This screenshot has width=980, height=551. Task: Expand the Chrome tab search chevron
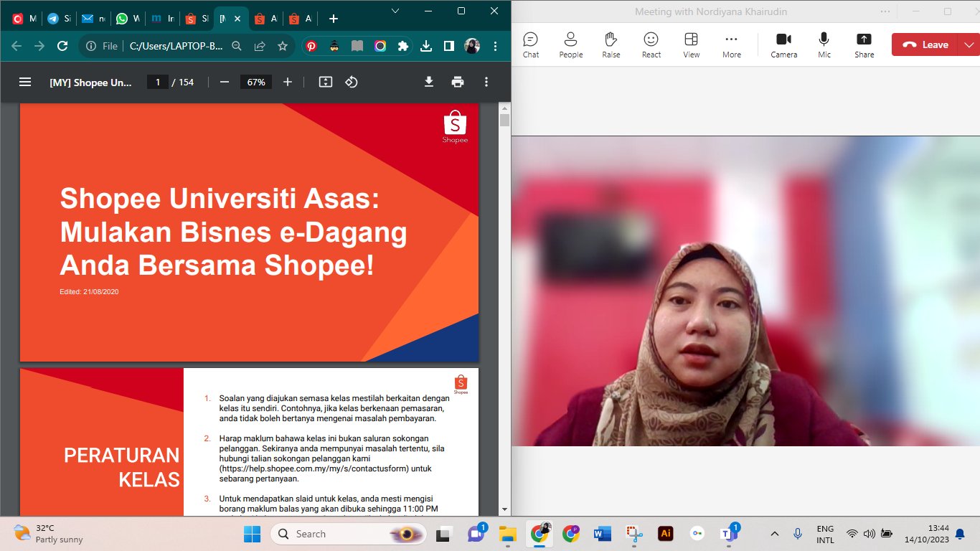(x=395, y=10)
